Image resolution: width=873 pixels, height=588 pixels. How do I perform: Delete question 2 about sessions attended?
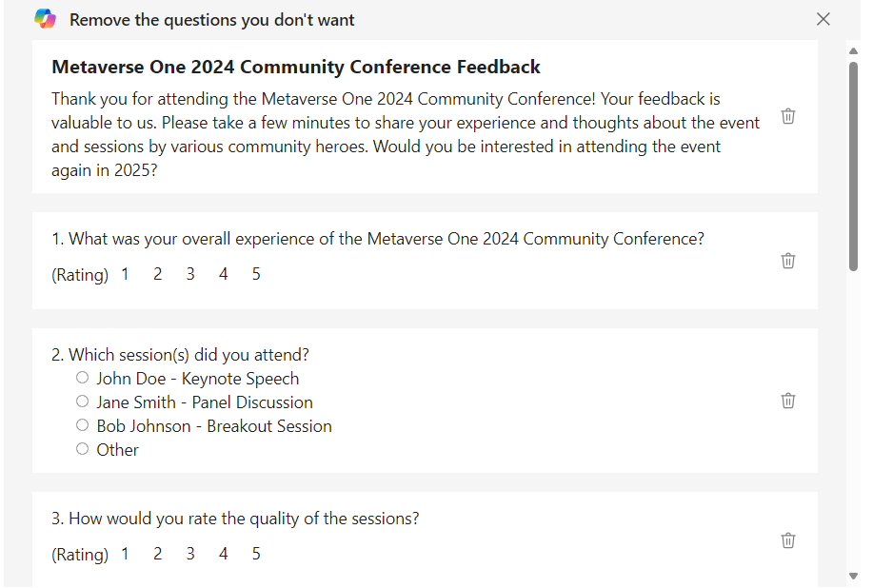[788, 401]
